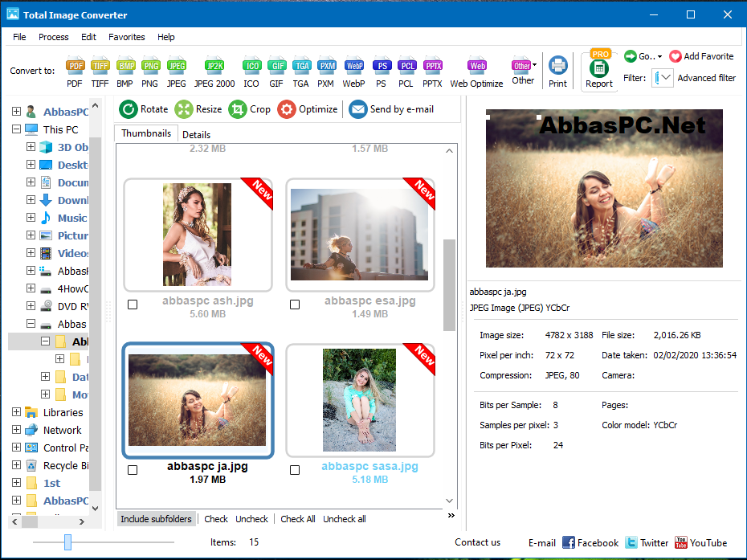Switch to the Details tab
The height and width of the screenshot is (560, 747).
pos(196,135)
